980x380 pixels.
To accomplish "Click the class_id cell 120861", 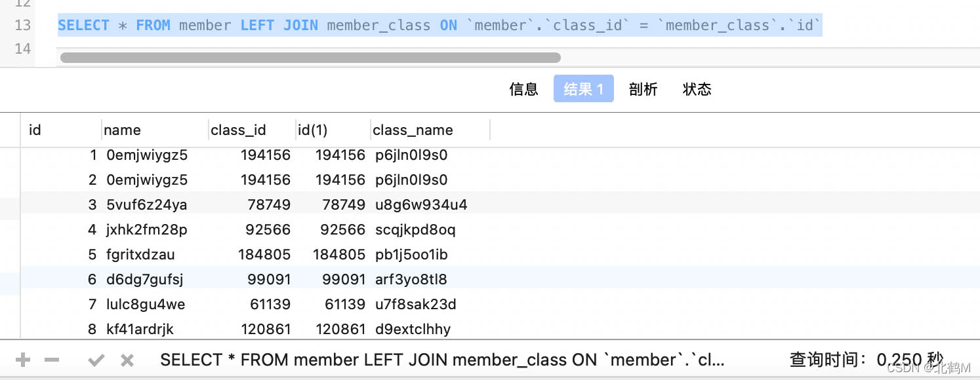I will [x=266, y=329].
